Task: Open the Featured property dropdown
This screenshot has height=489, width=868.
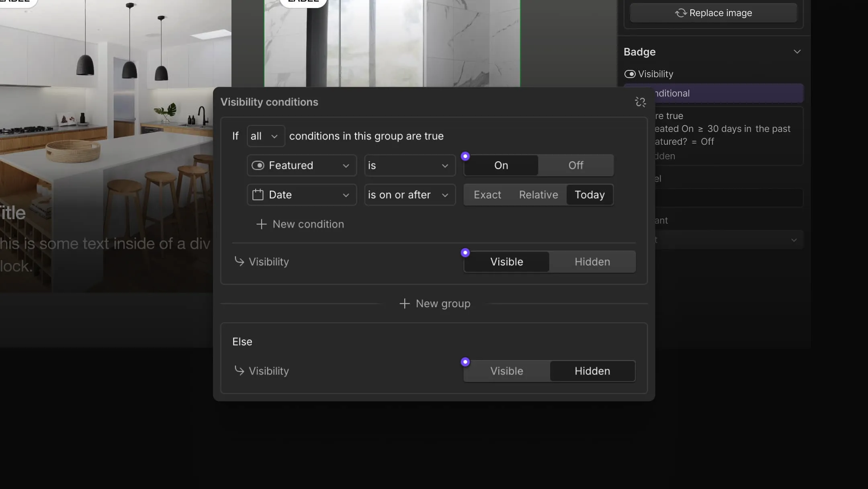Action: point(301,165)
